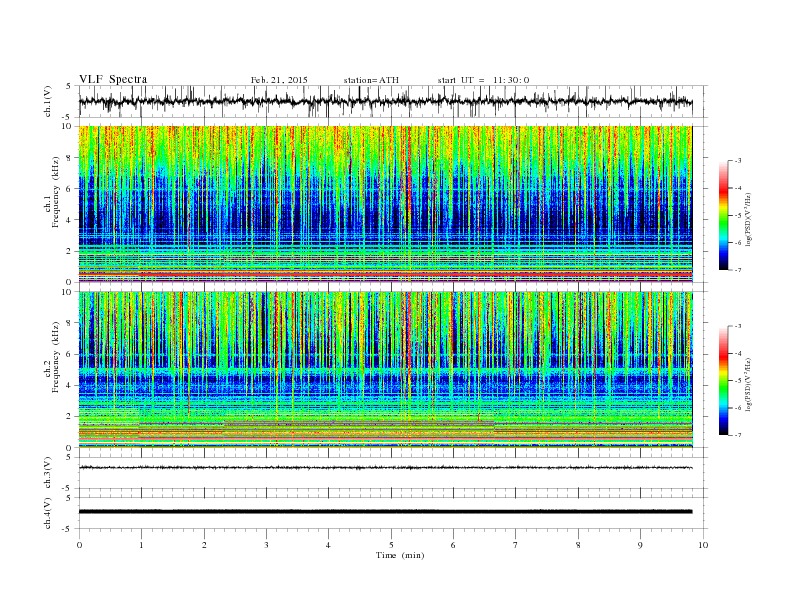Click the ch.3 flat waveform trace

pos(386,468)
